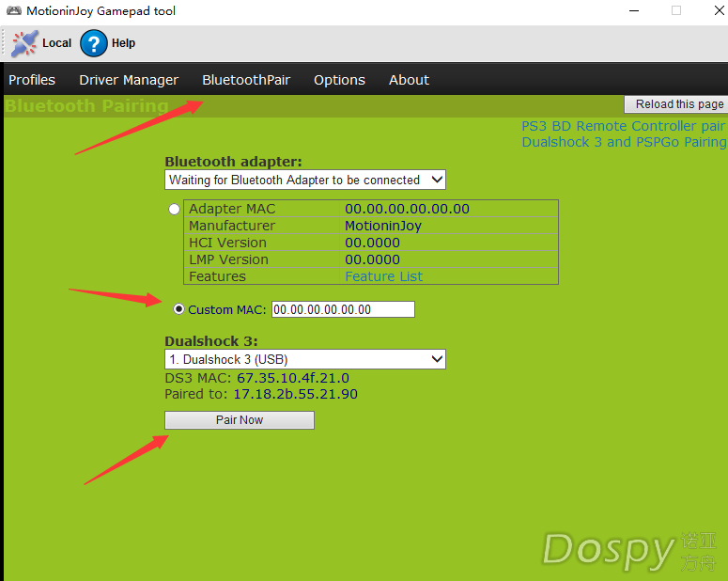The width and height of the screenshot is (728, 581).
Task: Open Help via the blue question mark icon
Action: tap(94, 43)
